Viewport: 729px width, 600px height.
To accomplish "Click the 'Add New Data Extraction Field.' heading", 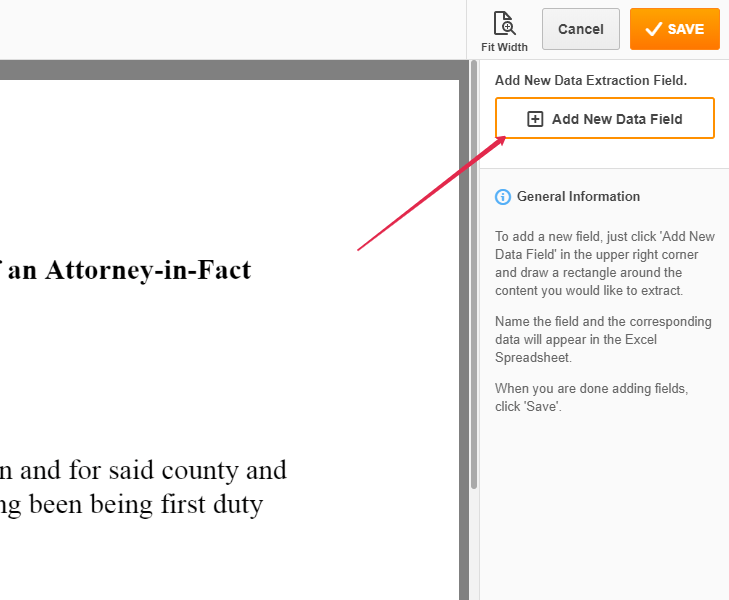I will (x=590, y=80).
